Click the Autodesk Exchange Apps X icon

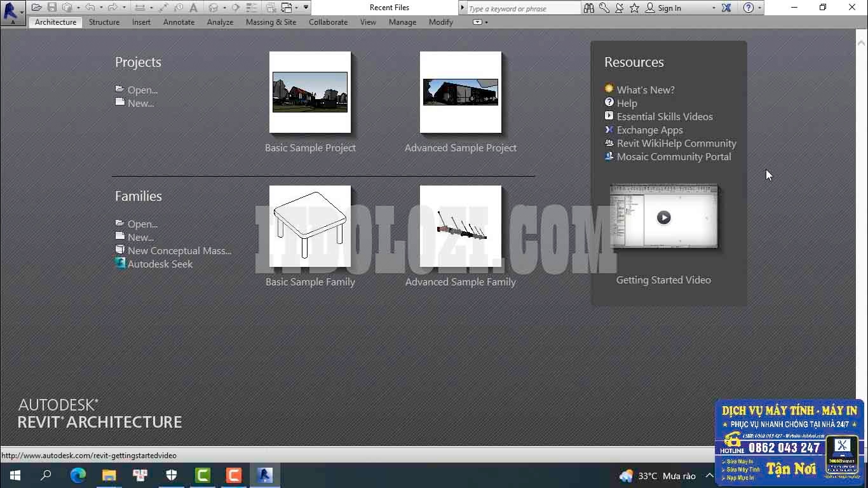coord(726,8)
